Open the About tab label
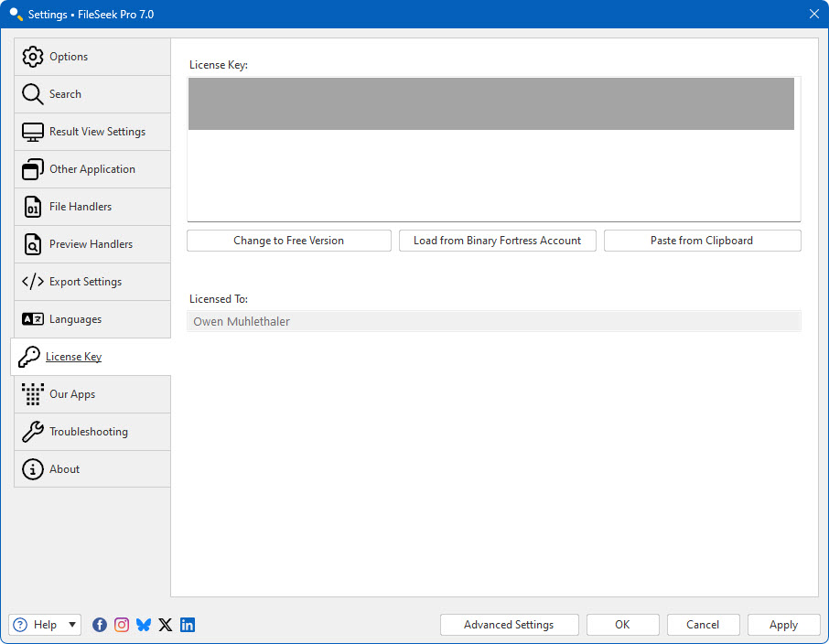829x644 pixels. pos(64,469)
